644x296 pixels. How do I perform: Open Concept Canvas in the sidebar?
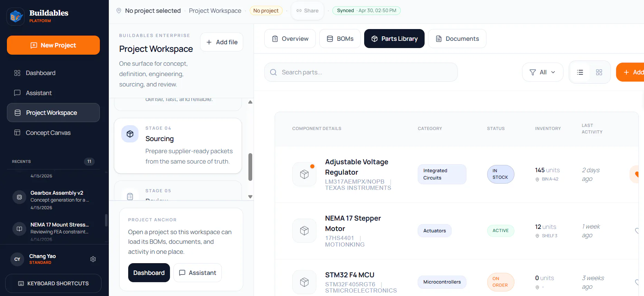coord(53,133)
